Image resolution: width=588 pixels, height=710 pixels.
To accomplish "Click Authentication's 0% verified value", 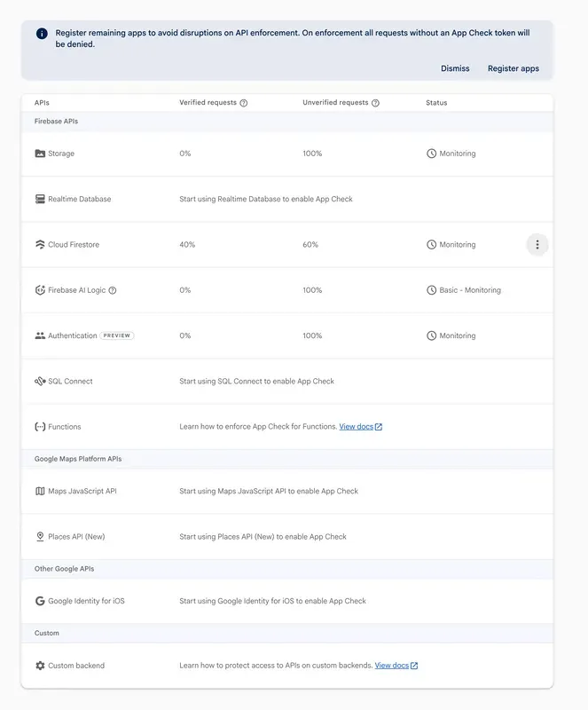I will pos(185,335).
